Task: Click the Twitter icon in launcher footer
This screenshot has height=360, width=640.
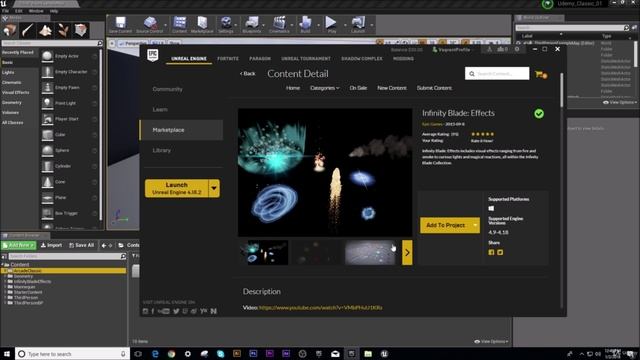Action: point(176,311)
